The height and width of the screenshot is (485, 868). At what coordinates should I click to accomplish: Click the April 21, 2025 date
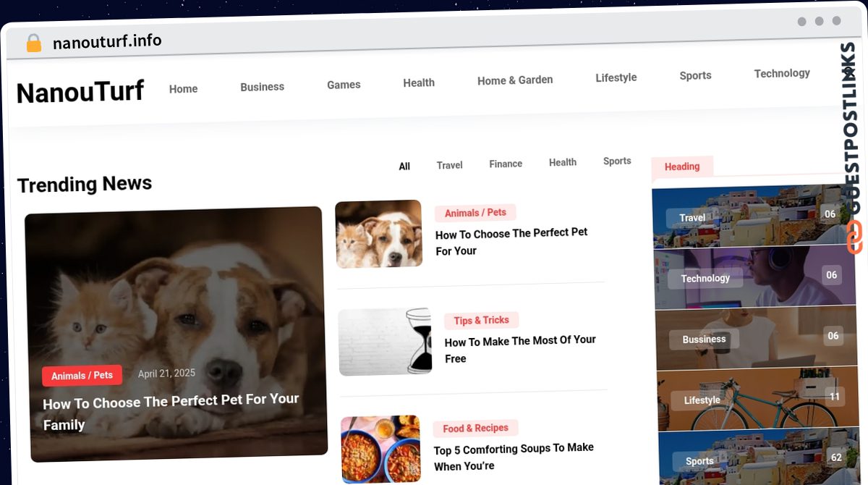pyautogui.click(x=166, y=374)
